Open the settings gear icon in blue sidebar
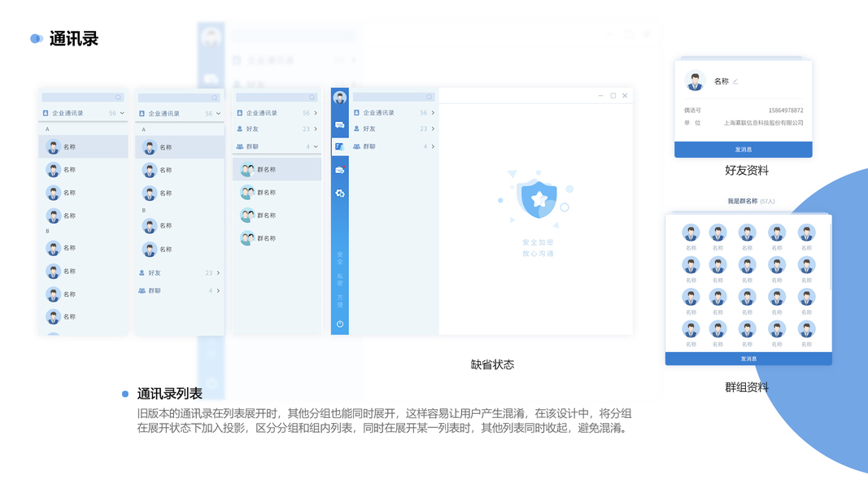The image size is (868, 488). click(x=340, y=193)
